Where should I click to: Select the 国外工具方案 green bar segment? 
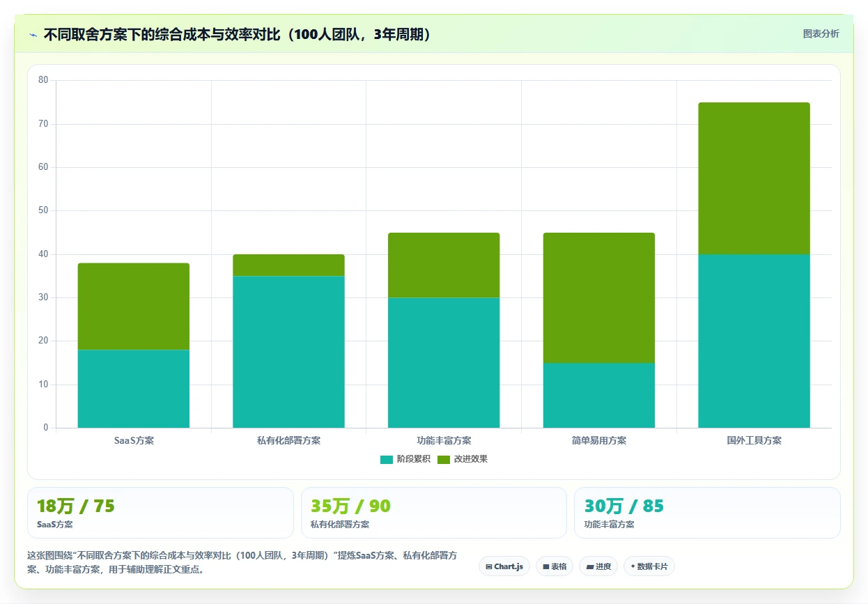tap(754, 178)
